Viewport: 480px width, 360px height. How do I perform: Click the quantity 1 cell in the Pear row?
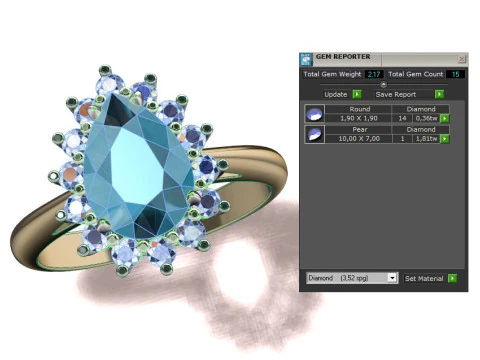(402, 139)
